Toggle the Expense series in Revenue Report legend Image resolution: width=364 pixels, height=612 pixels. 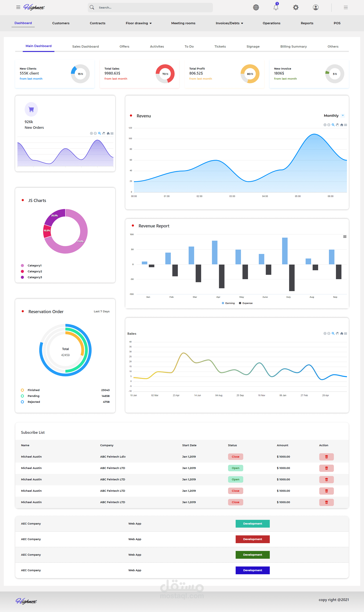tap(246, 303)
